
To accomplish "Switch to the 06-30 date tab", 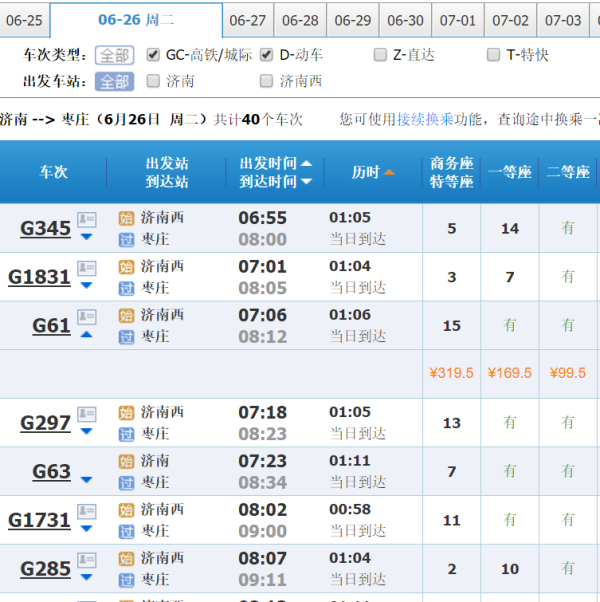I will coord(405,20).
